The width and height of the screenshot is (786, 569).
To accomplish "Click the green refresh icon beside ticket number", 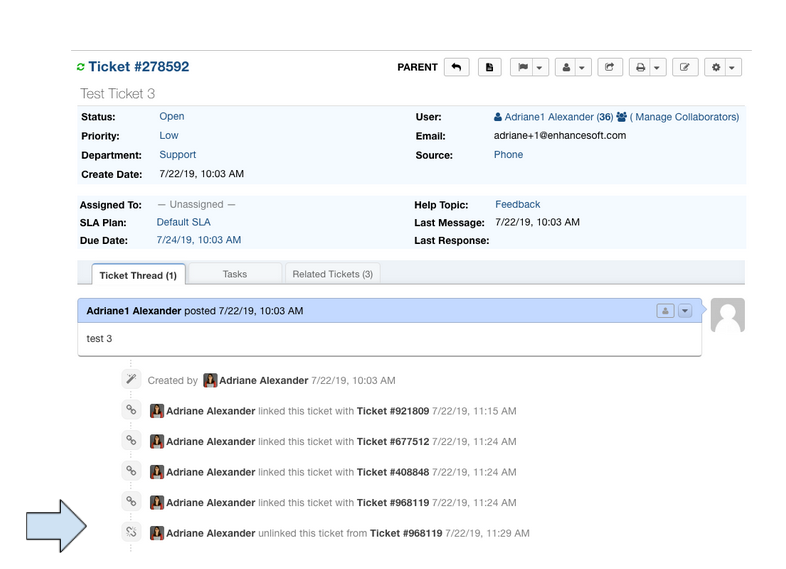I will (81, 67).
